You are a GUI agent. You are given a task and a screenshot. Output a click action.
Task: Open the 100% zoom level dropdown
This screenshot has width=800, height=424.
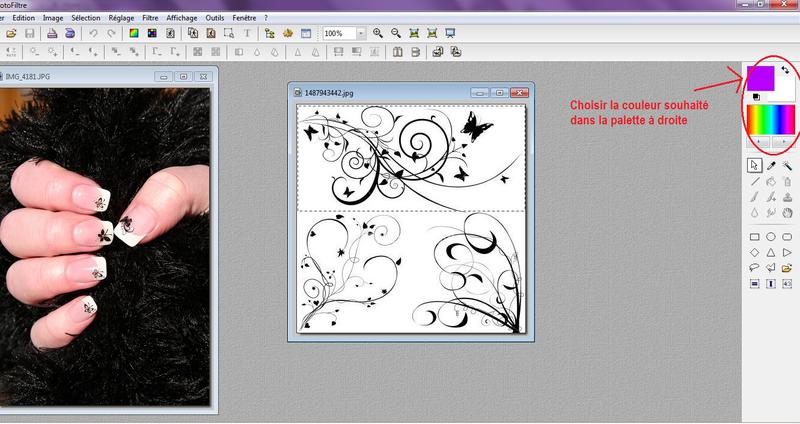click(x=362, y=33)
